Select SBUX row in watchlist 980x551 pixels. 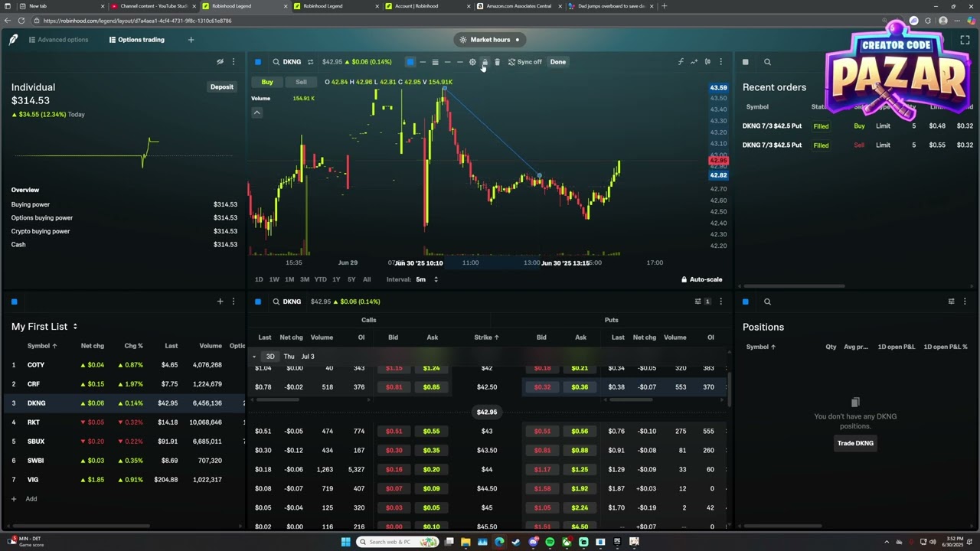click(x=124, y=442)
